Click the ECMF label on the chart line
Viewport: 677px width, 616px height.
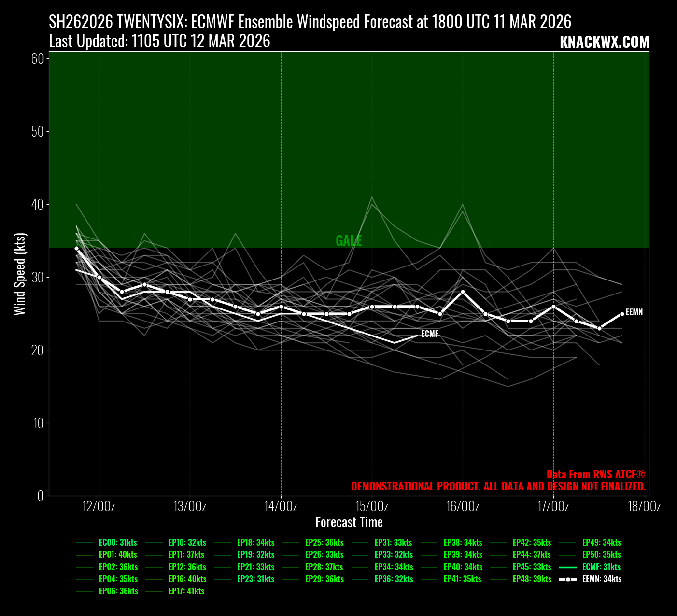point(429,334)
